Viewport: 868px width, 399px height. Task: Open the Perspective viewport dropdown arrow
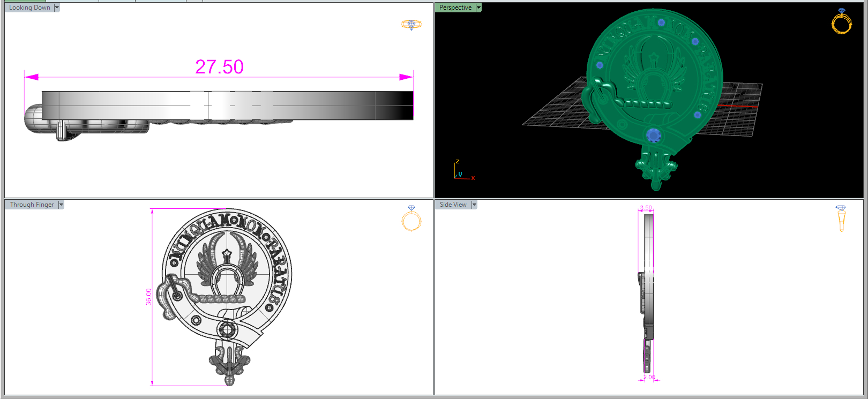pyautogui.click(x=478, y=7)
